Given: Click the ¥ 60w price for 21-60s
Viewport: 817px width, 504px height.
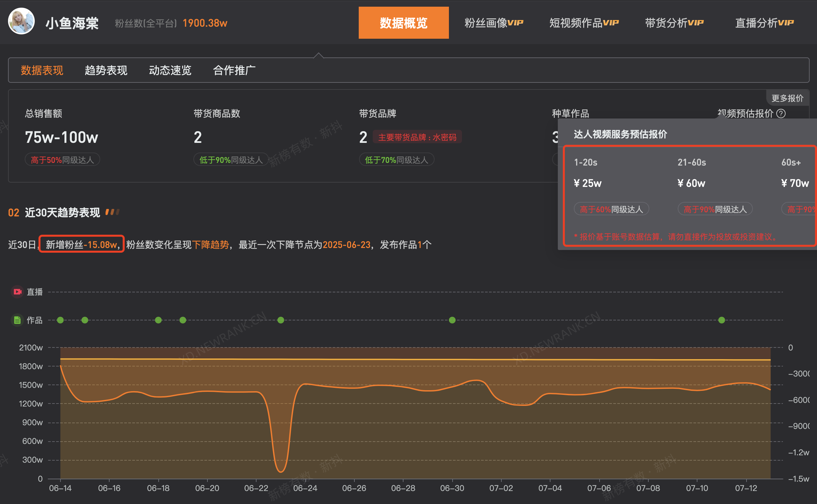Looking at the screenshot, I should (691, 183).
